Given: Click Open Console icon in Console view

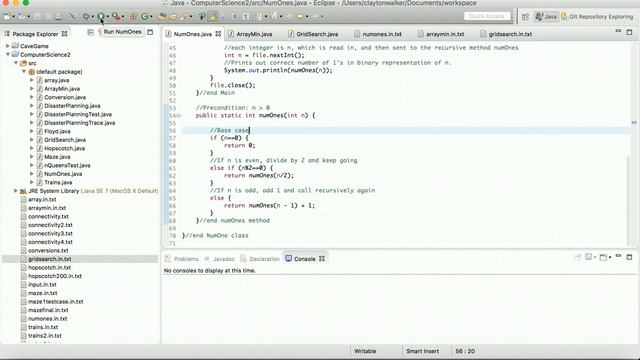Looking at the screenshot, I should click(x=603, y=257).
